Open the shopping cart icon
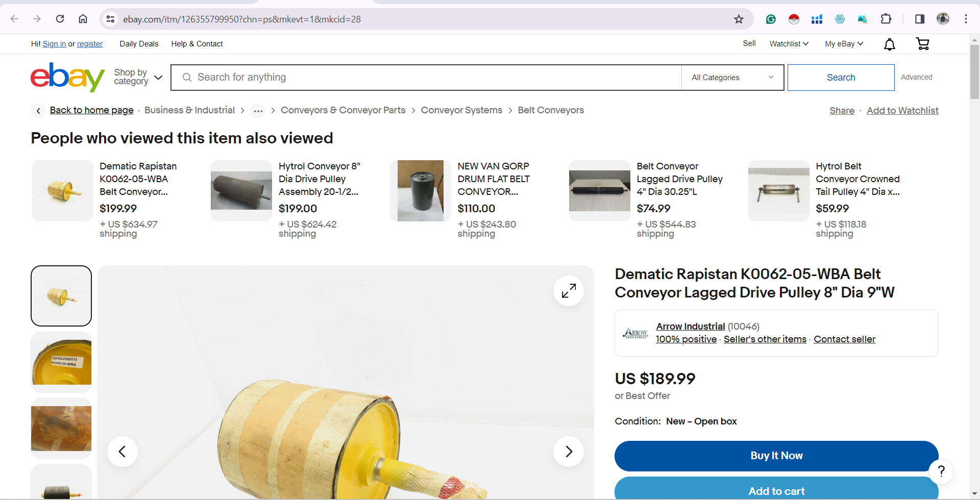Image resolution: width=980 pixels, height=500 pixels. [922, 44]
